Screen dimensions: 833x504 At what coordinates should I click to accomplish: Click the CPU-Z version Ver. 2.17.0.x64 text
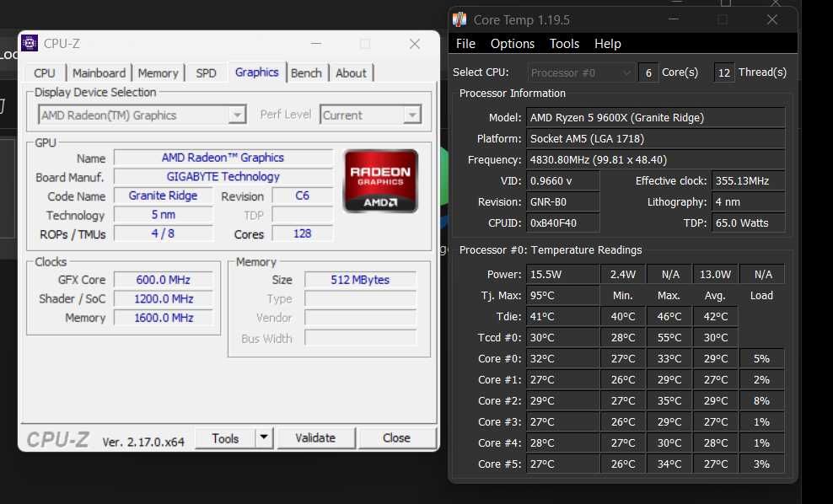[143, 442]
